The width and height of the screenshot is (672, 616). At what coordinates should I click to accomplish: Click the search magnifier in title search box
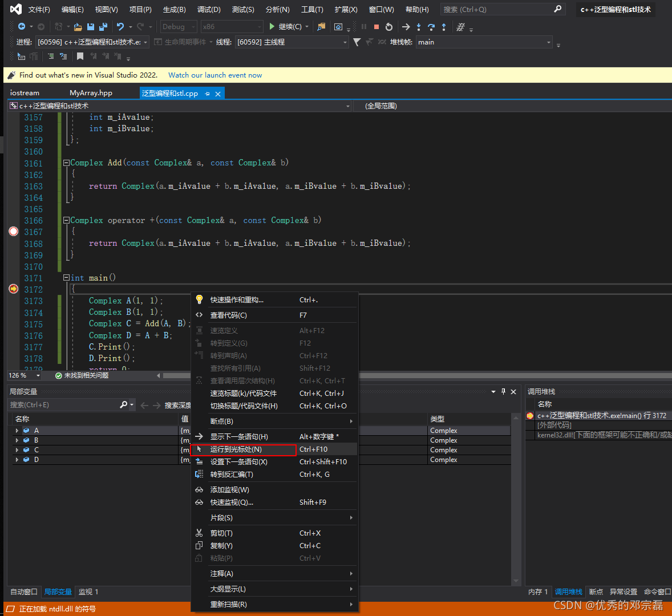coord(557,9)
